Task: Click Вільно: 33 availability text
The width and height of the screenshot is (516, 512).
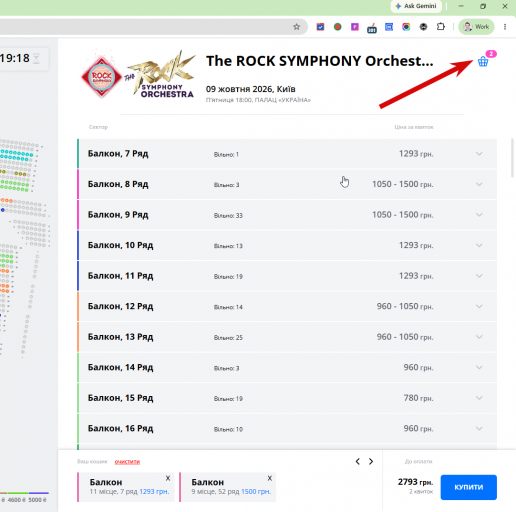Action: pos(228,216)
